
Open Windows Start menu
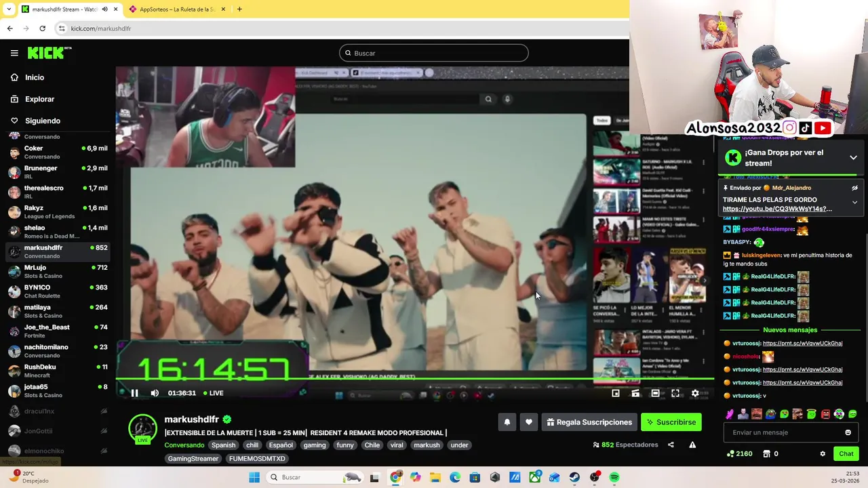tap(254, 478)
